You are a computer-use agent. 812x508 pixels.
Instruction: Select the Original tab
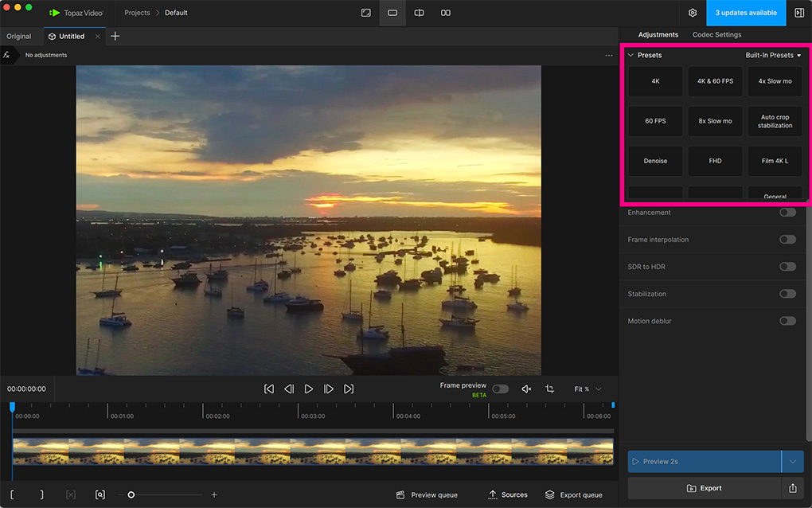click(x=18, y=36)
